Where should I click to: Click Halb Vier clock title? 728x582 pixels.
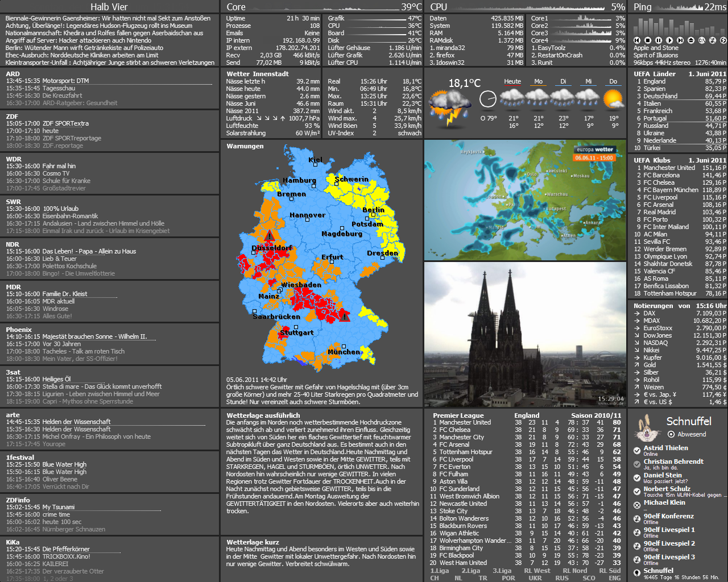[x=109, y=7]
